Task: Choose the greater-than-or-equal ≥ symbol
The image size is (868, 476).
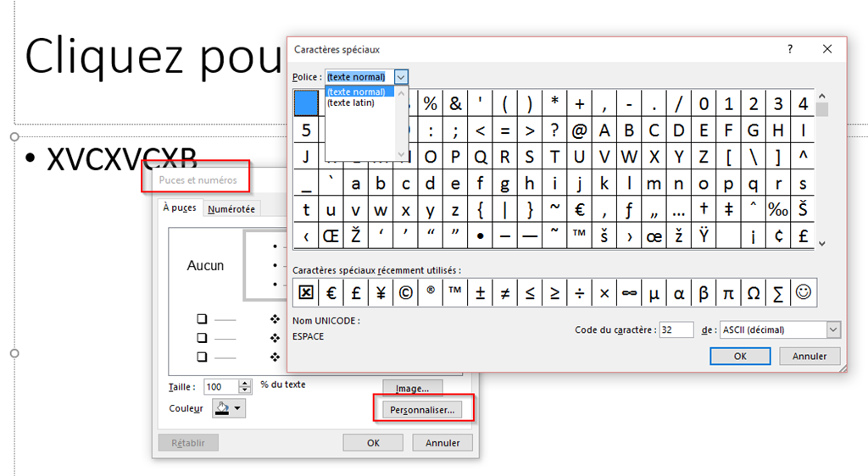Action: [554, 292]
